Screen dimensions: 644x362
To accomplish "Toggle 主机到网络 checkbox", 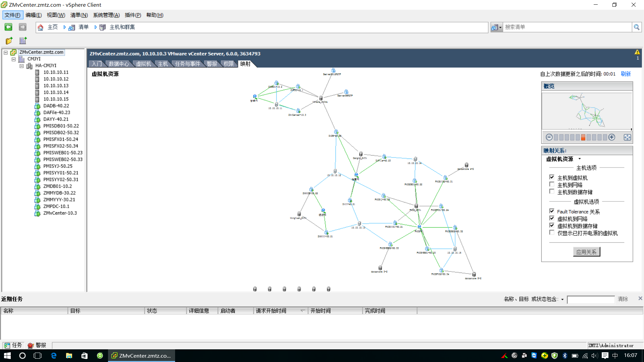I will [x=552, y=184].
